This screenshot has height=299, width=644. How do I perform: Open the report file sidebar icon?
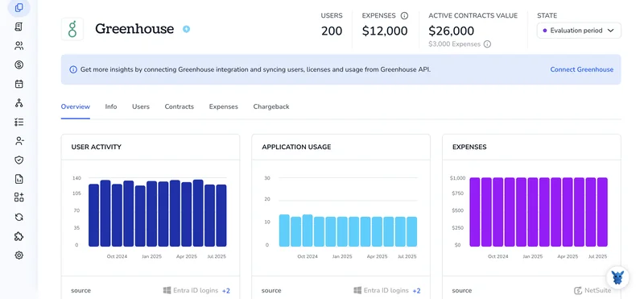[19, 179]
